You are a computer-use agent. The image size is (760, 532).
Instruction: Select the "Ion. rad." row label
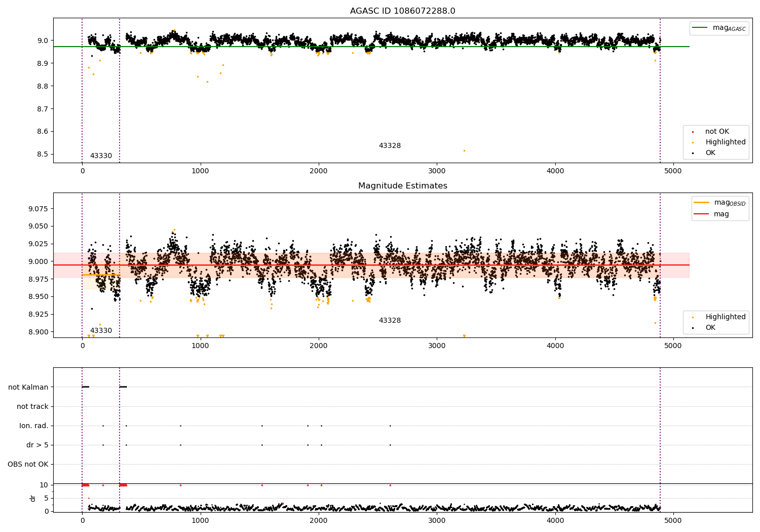click(x=34, y=426)
